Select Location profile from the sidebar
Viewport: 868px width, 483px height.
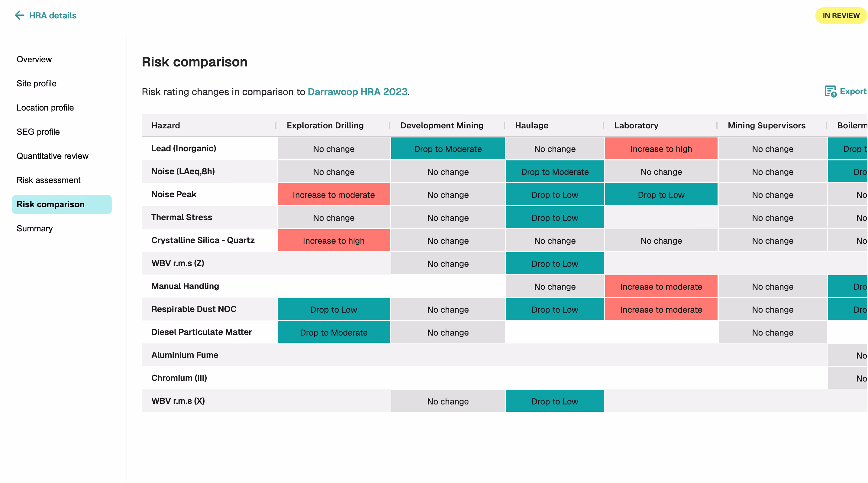[x=45, y=108]
